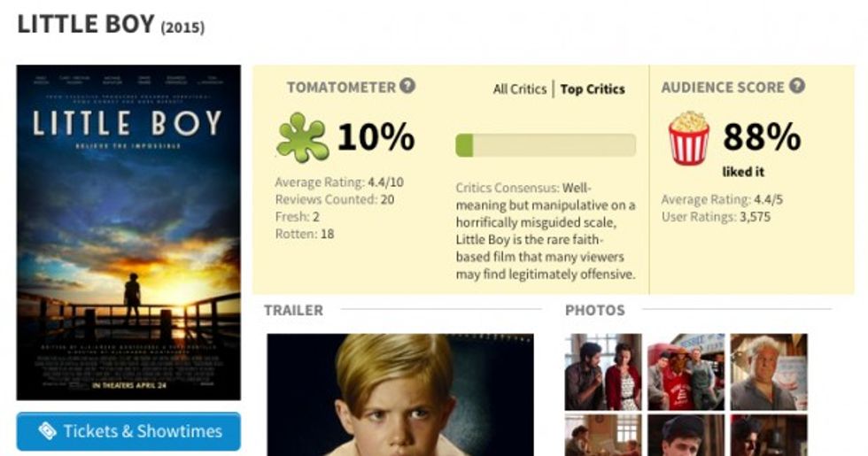Screen dimensions: 868x456
Task: Open Tickets & Showtimes
Action: (128, 431)
